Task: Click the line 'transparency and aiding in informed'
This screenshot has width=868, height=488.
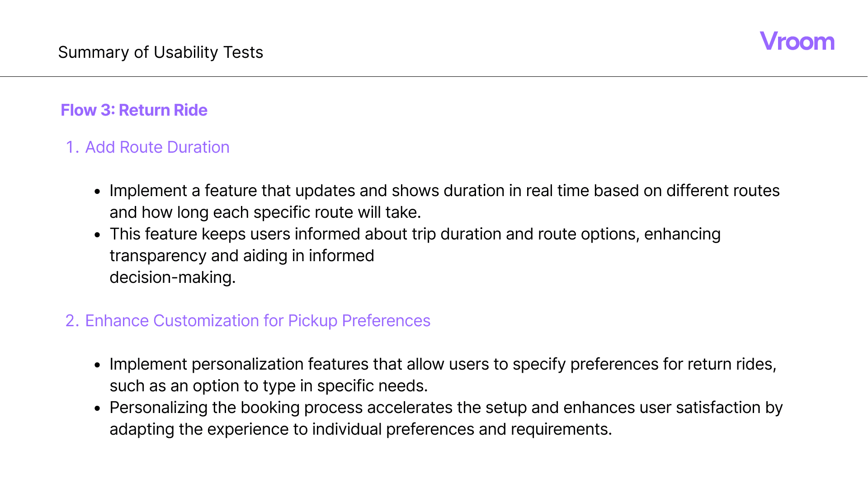Action: [242, 256]
